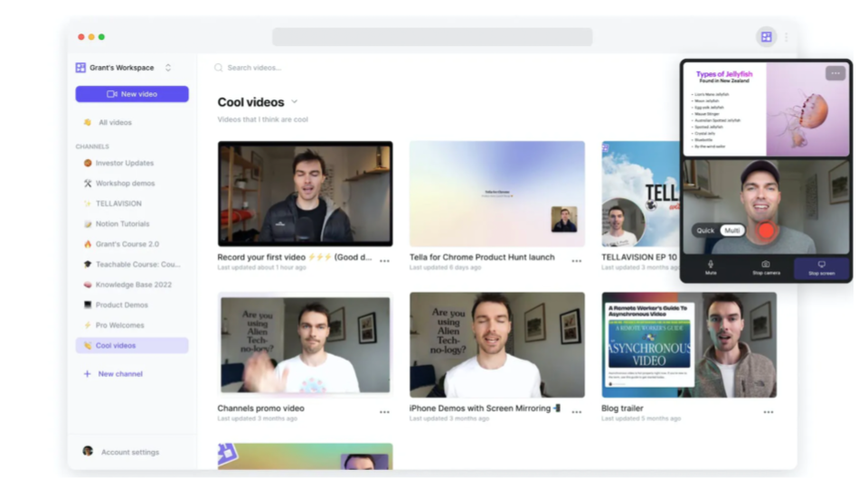
Task: Open options menu for Blog trailer
Action: coord(769,412)
